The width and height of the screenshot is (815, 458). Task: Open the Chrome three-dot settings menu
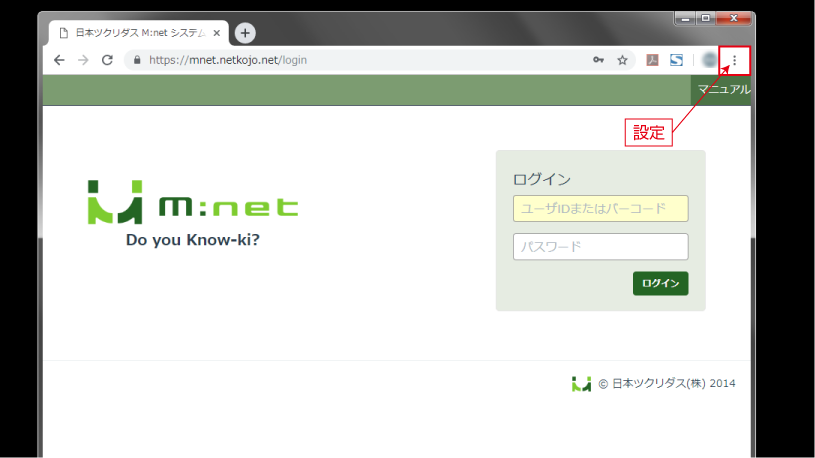coord(734,60)
